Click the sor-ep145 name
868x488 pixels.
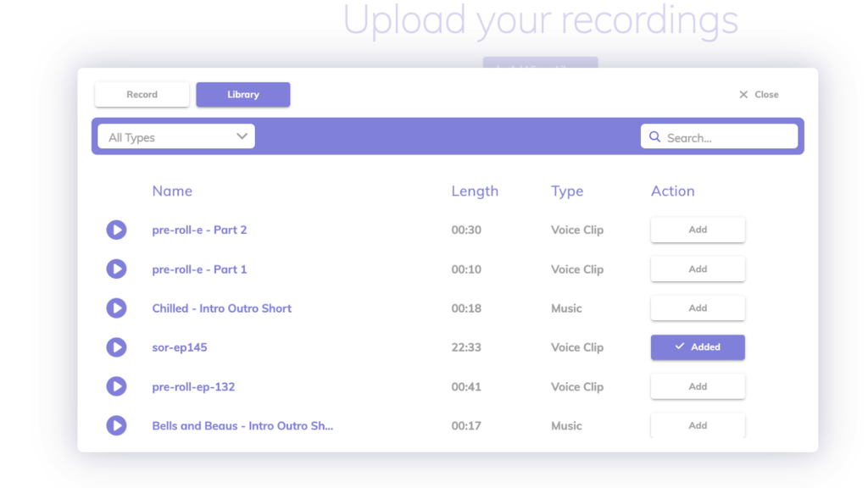pos(180,347)
